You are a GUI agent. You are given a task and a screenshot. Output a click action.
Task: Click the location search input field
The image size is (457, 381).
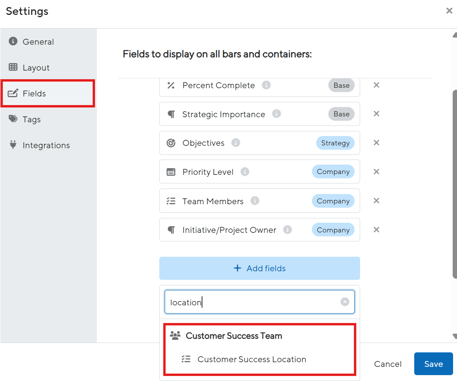click(259, 302)
